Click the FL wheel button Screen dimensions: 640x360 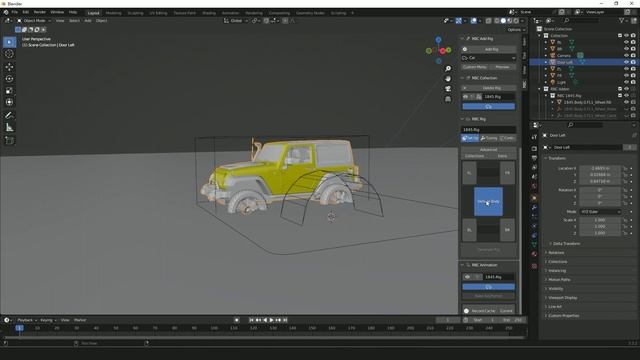[469, 173]
